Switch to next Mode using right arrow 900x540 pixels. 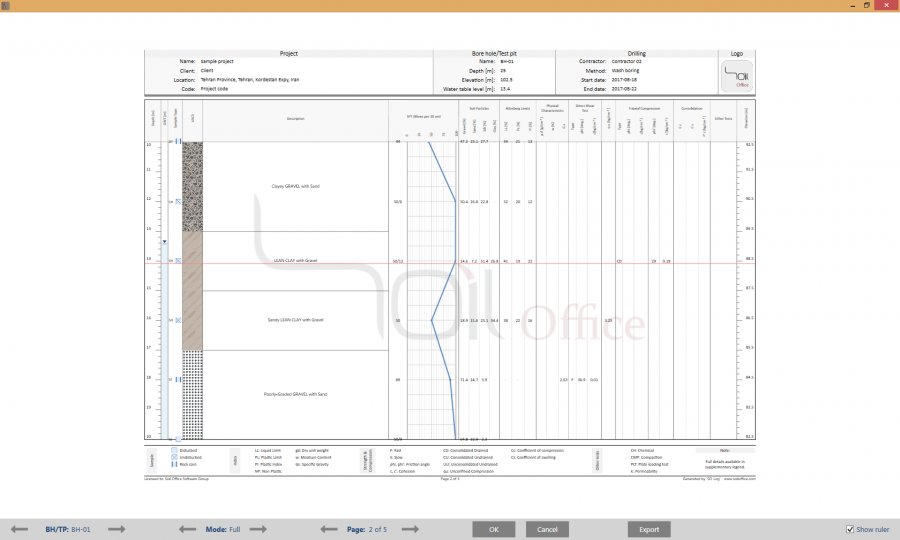(x=258, y=529)
